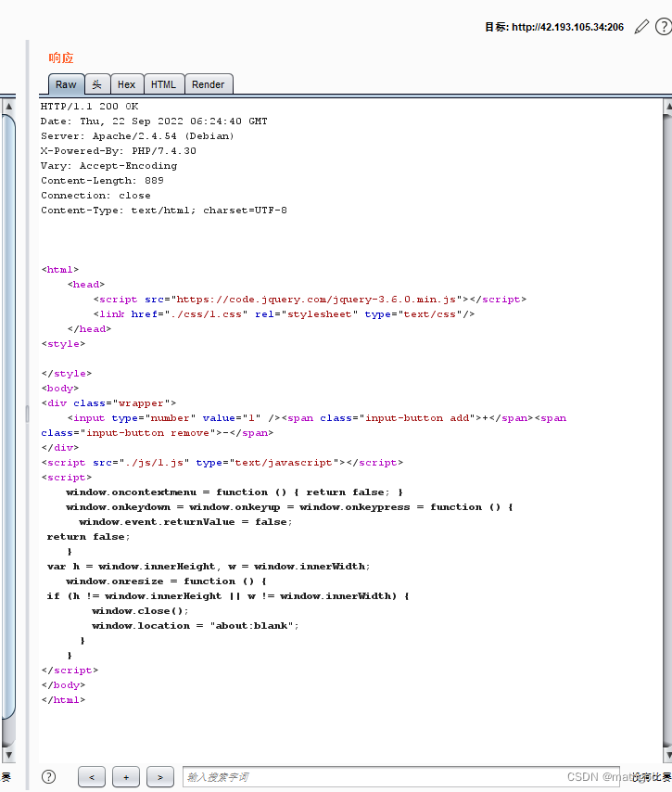Click the Date header line
The image size is (672, 792).
154,121
